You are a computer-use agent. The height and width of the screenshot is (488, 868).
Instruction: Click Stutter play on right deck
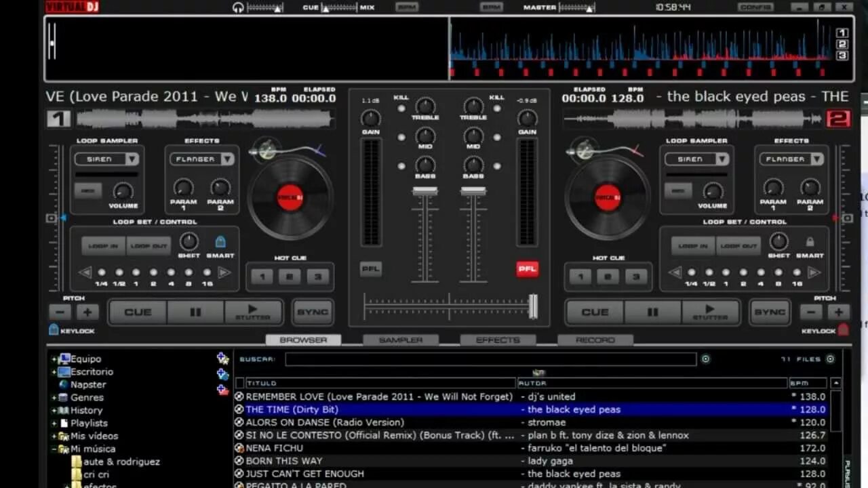710,312
